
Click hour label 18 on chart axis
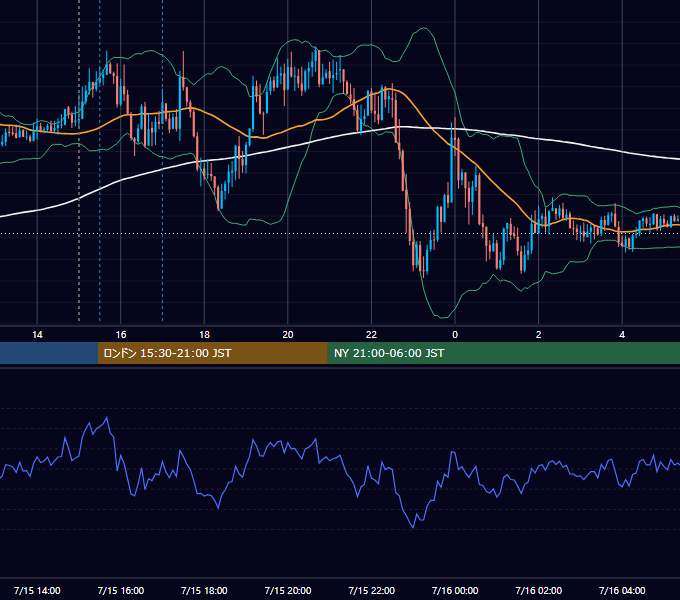[x=204, y=335]
